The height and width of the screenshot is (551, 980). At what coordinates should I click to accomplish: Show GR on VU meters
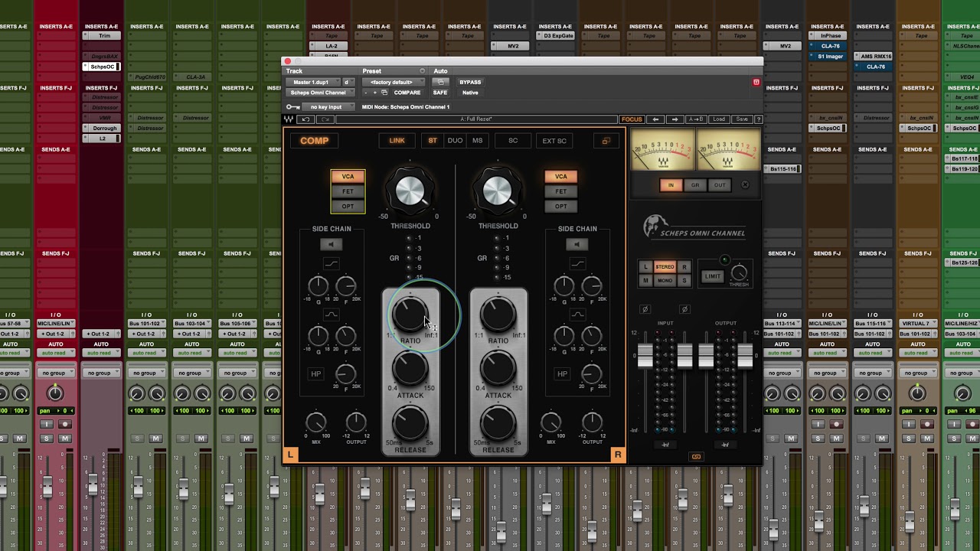tap(695, 185)
